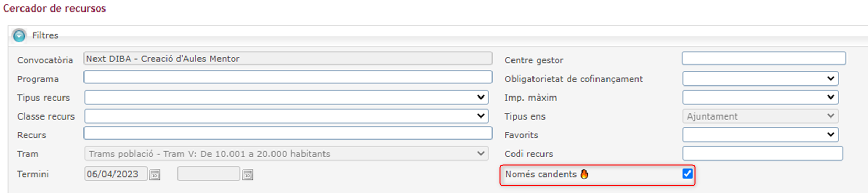868x193 pixels.
Task: Collapse the Filtres panel arrow icon
Action: point(19,36)
